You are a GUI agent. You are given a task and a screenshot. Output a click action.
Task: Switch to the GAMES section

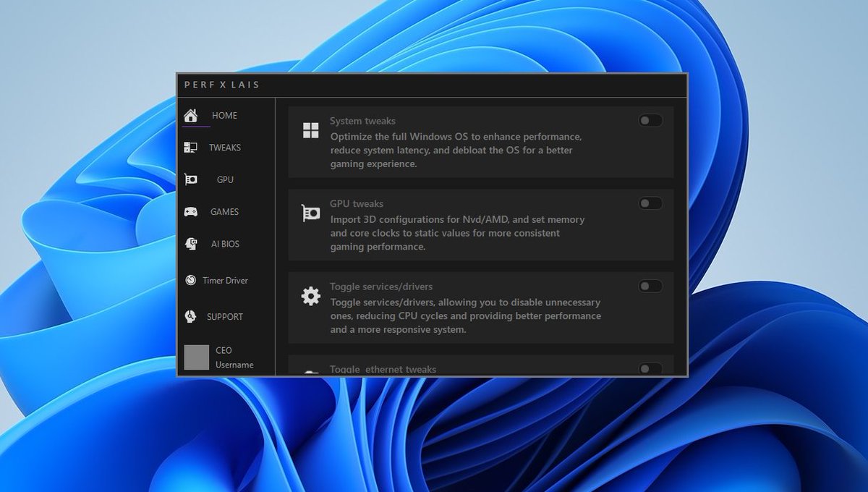pyautogui.click(x=225, y=211)
